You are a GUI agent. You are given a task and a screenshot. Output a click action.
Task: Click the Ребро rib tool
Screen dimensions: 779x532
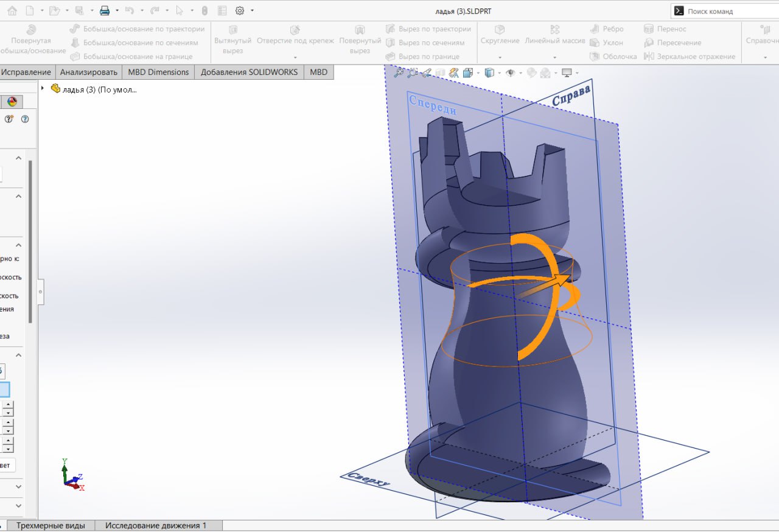[x=606, y=29]
